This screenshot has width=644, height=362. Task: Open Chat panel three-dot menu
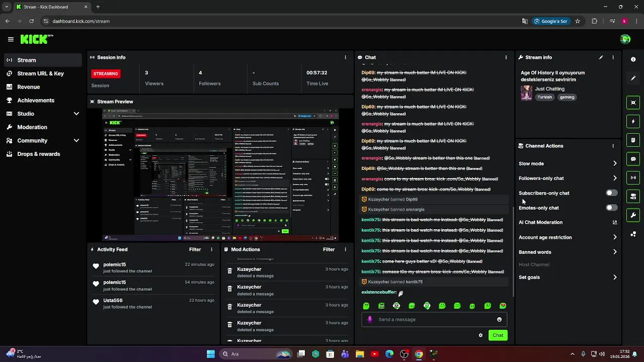coord(506,57)
